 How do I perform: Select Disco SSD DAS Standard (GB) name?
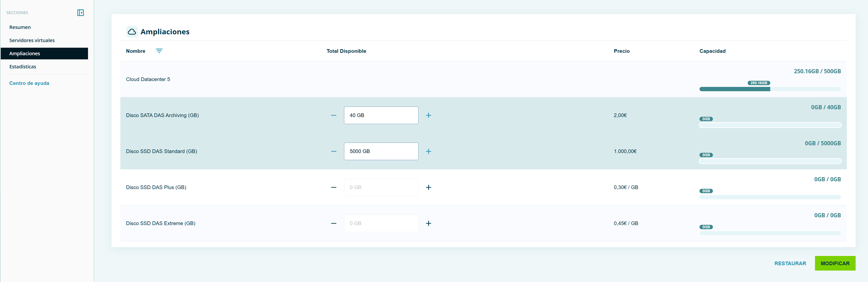161,151
